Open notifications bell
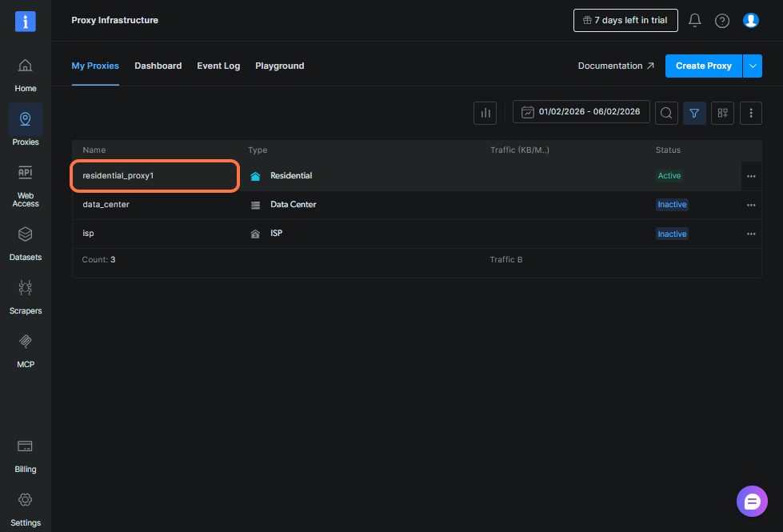783x532 pixels. click(x=694, y=21)
